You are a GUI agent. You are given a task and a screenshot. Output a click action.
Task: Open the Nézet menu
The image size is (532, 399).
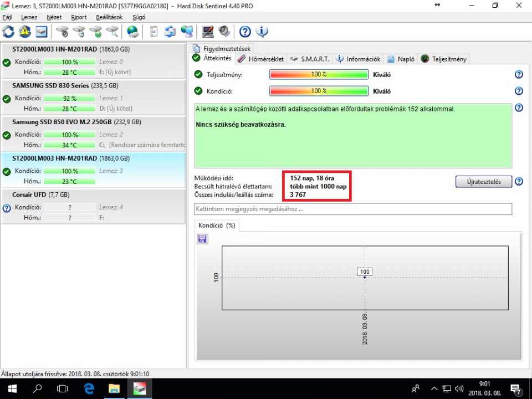(x=54, y=17)
